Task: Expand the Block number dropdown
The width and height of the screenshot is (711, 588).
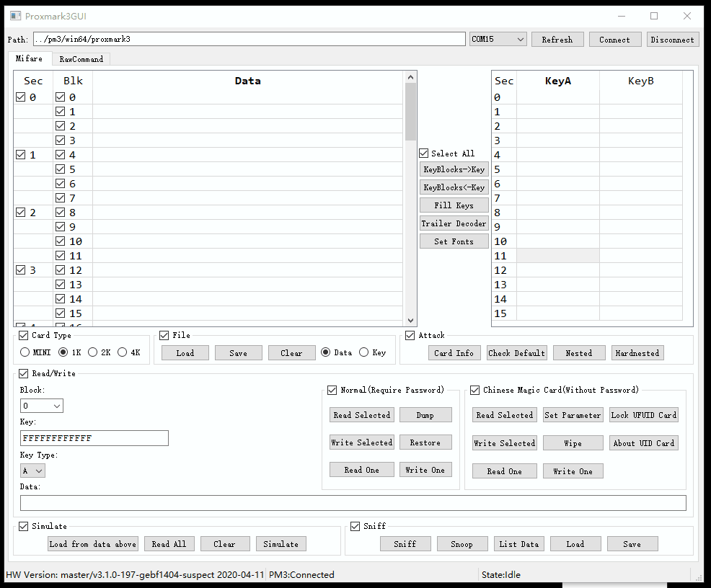Action: [x=42, y=406]
